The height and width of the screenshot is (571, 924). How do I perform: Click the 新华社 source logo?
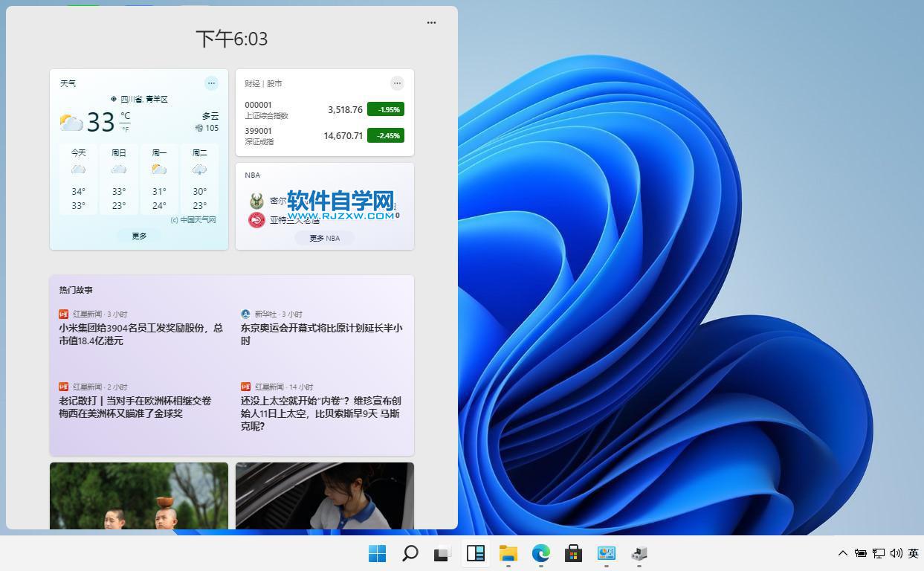point(245,314)
